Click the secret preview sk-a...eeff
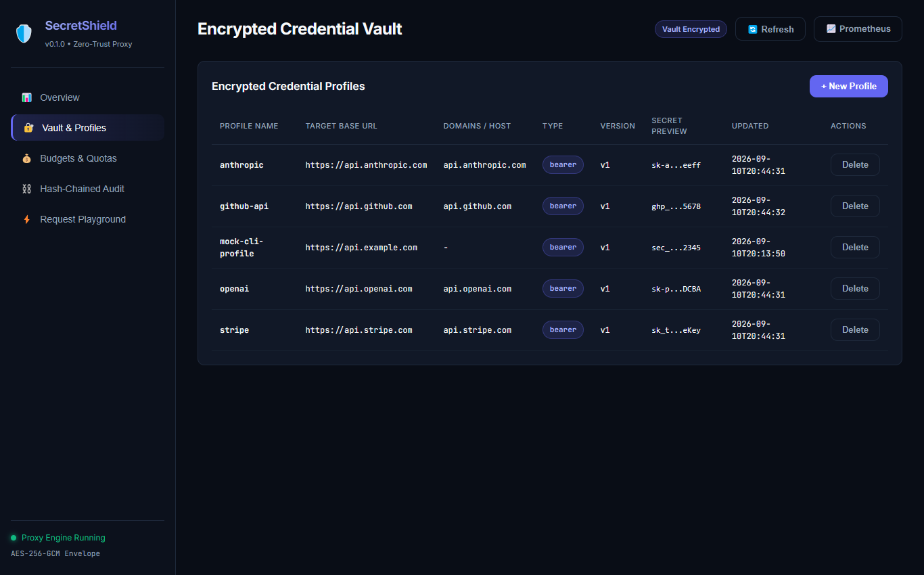Image resolution: width=924 pixels, height=575 pixels. 676,165
